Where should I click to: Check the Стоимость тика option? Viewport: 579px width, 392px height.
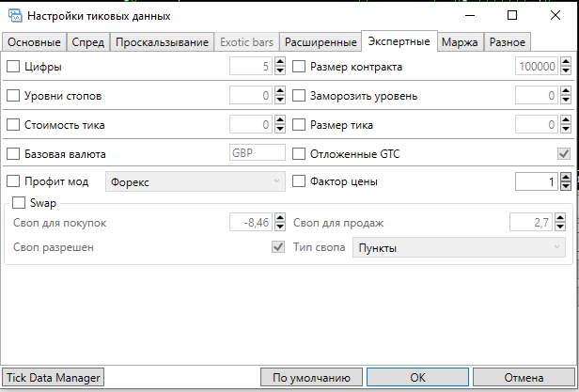[13, 125]
